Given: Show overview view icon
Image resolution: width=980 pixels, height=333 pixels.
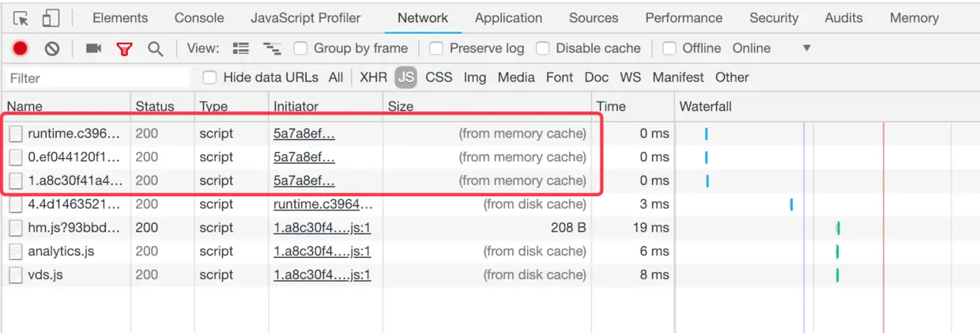Looking at the screenshot, I should click(272, 49).
